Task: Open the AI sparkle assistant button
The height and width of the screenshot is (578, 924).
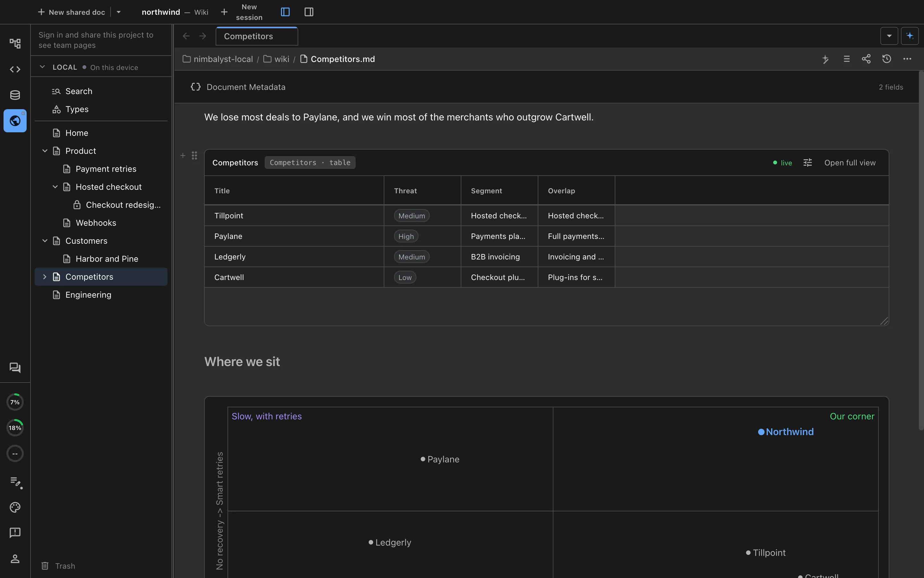Action: [910, 36]
